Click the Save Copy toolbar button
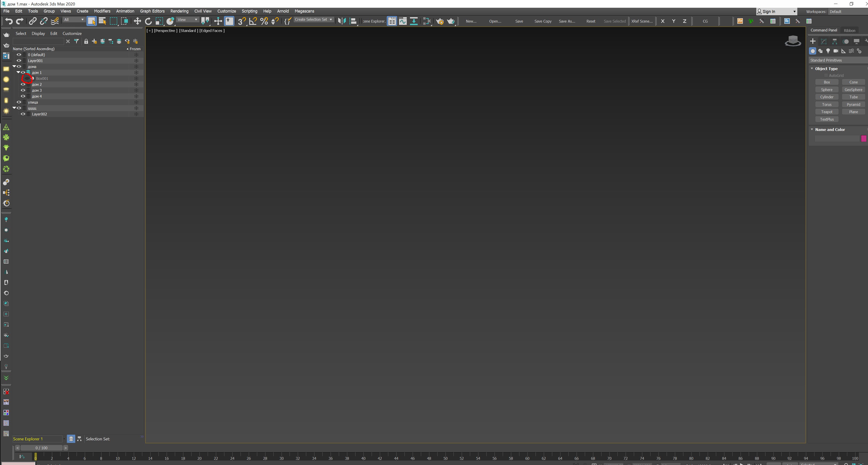The width and height of the screenshot is (868, 465). (x=543, y=21)
